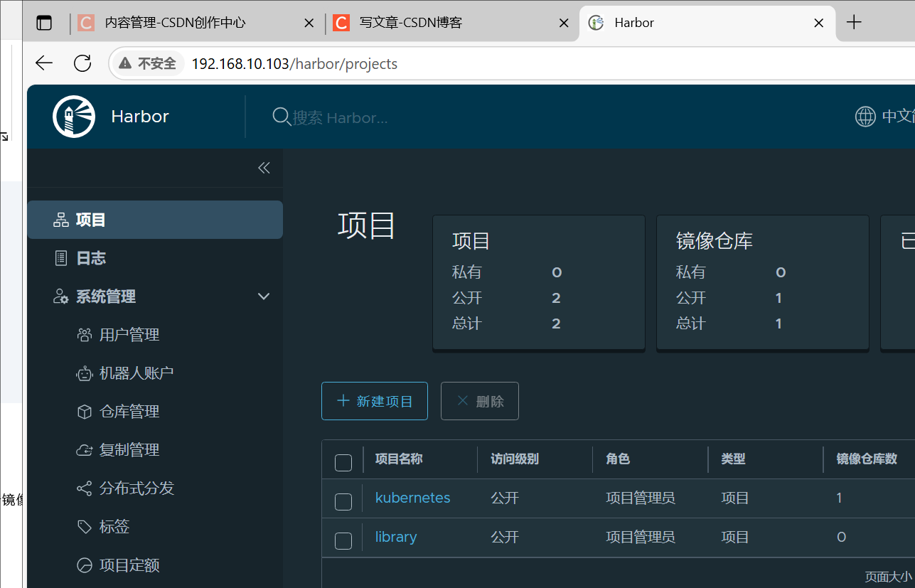This screenshot has width=915, height=588.
Task: Open a new browser tab
Action: (x=854, y=23)
